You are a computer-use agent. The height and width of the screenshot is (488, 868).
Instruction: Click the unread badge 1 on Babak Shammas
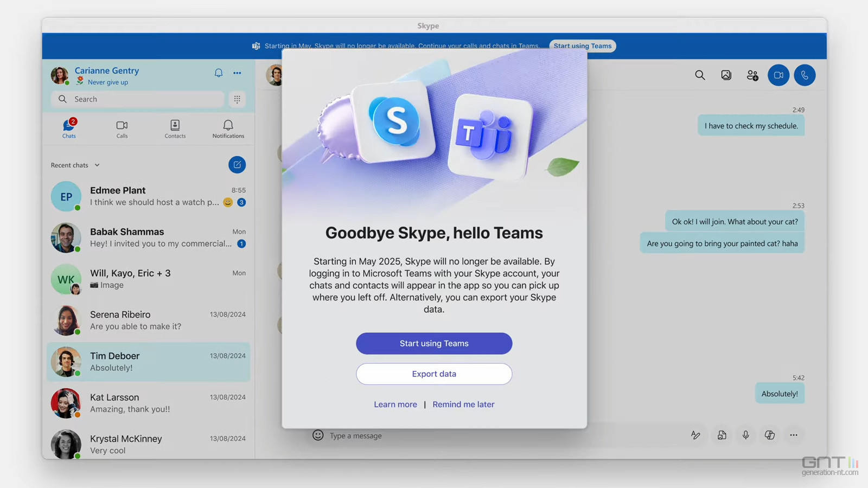pos(241,244)
